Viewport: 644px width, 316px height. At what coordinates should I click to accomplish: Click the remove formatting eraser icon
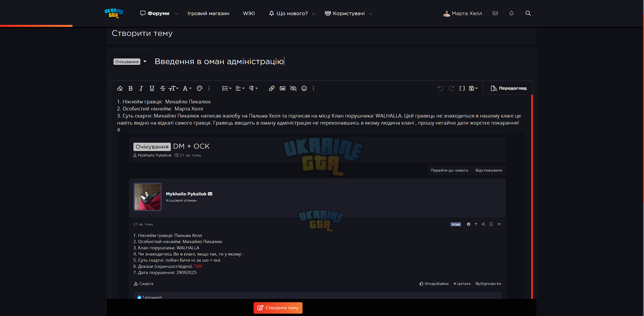pos(120,88)
